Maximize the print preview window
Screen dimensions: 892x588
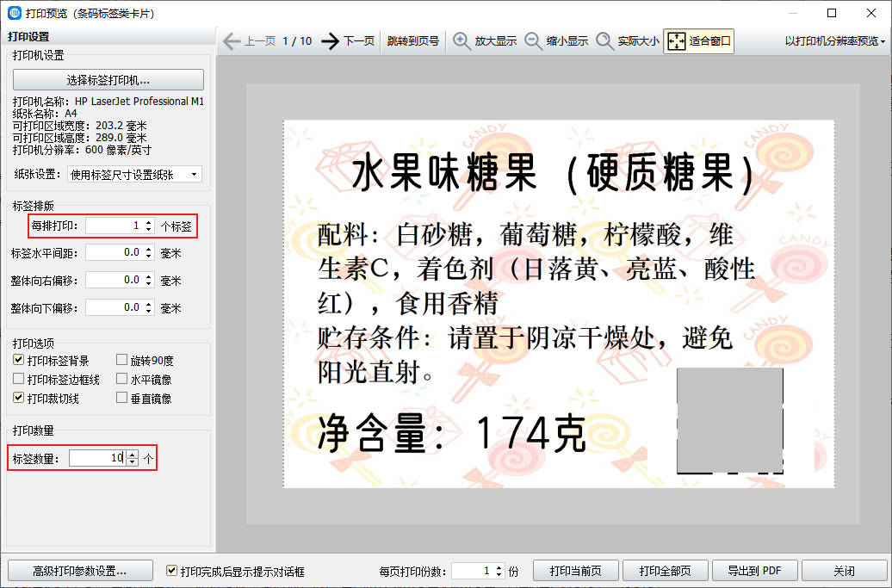832,13
